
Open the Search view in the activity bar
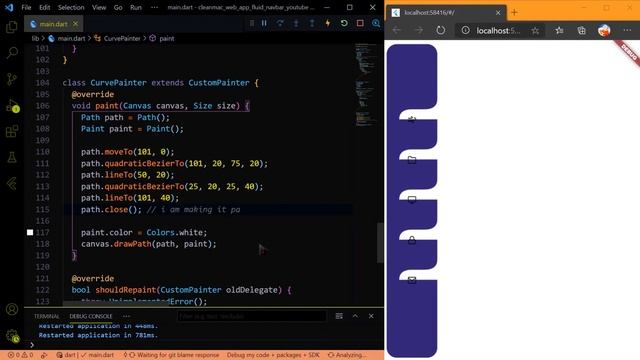coord(12,53)
